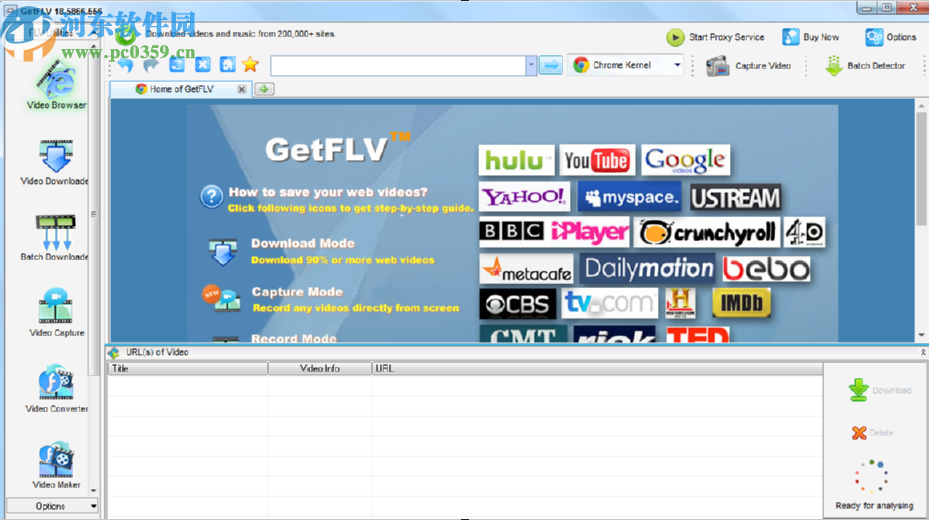Screen dimensions: 929x520
Task: Click the Dailymotion logo
Action: coord(647,268)
